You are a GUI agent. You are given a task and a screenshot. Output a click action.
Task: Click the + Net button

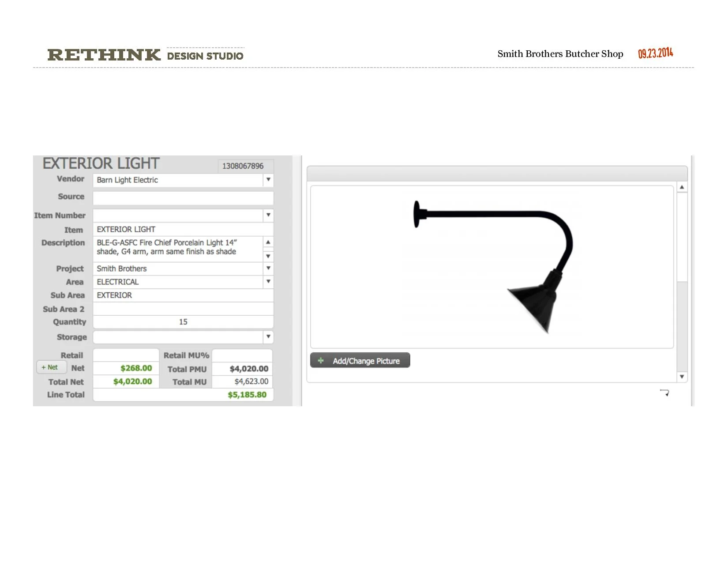pyautogui.click(x=51, y=367)
